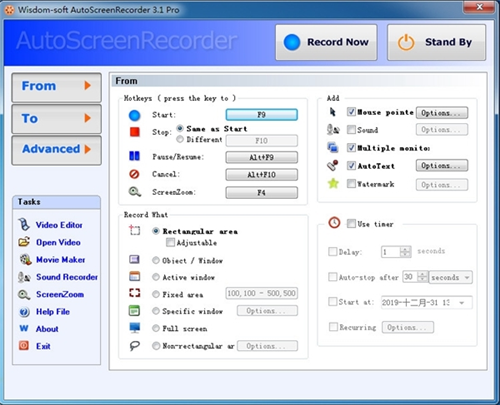Click the Multiple monitor screens icon
The height and width of the screenshot is (405, 500).
click(333, 147)
